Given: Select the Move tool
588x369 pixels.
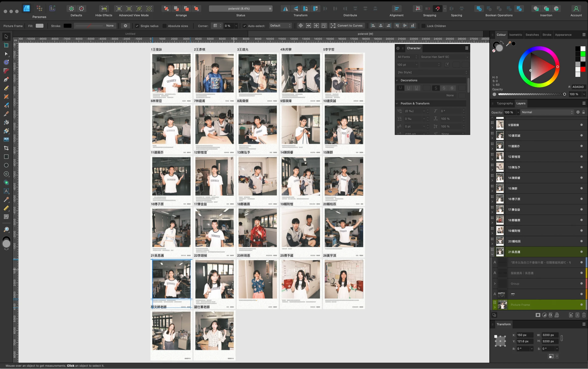Looking at the screenshot, I should click(x=6, y=36).
